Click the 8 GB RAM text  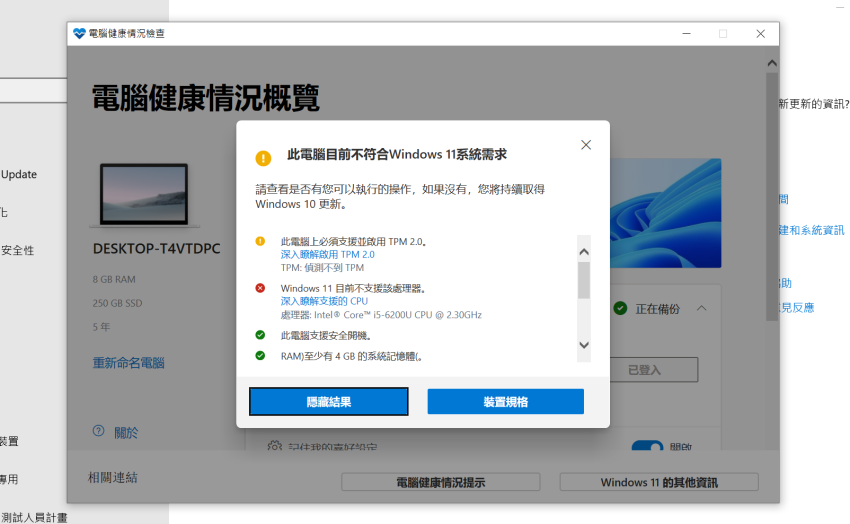tap(114, 280)
